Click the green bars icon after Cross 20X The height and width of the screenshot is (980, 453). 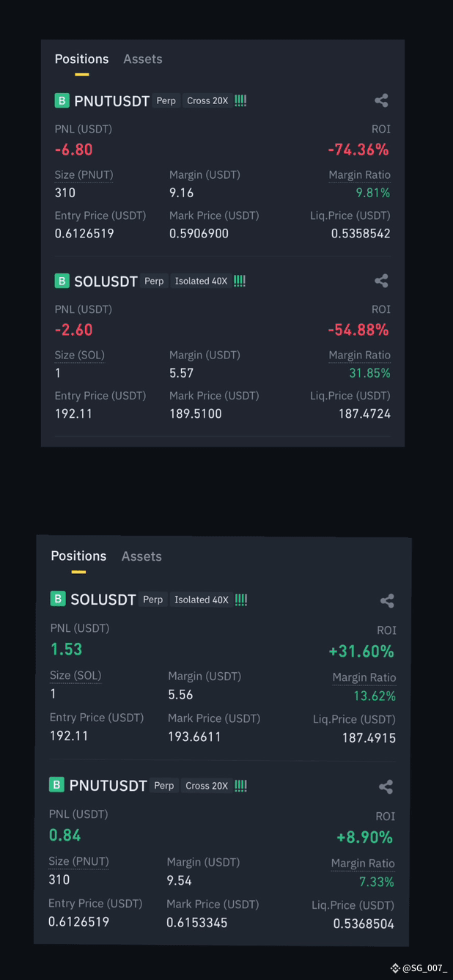(240, 100)
